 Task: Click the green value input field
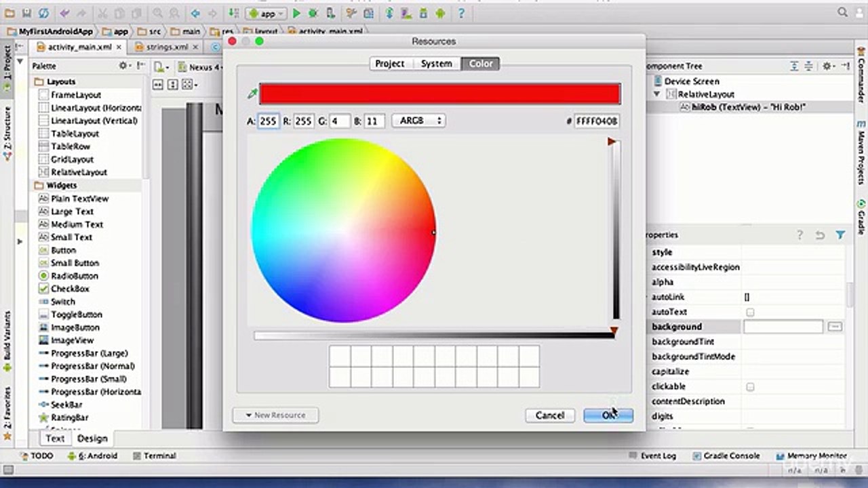pos(339,121)
